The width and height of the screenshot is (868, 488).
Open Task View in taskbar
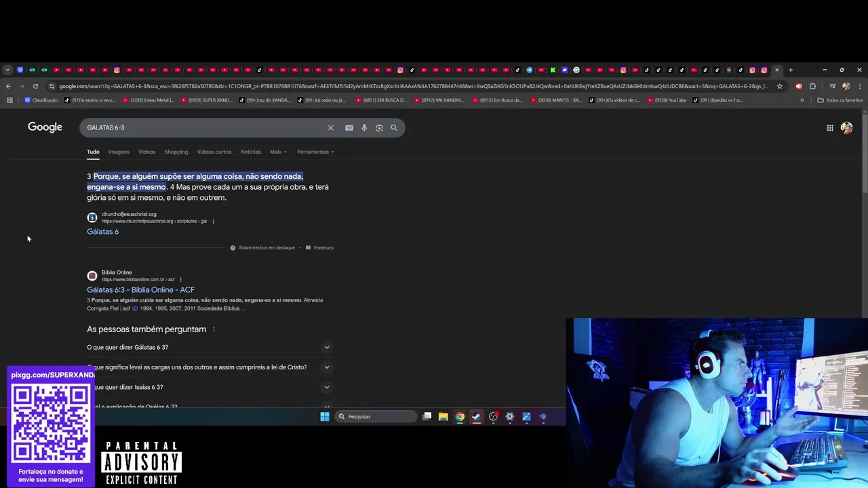tap(427, 416)
